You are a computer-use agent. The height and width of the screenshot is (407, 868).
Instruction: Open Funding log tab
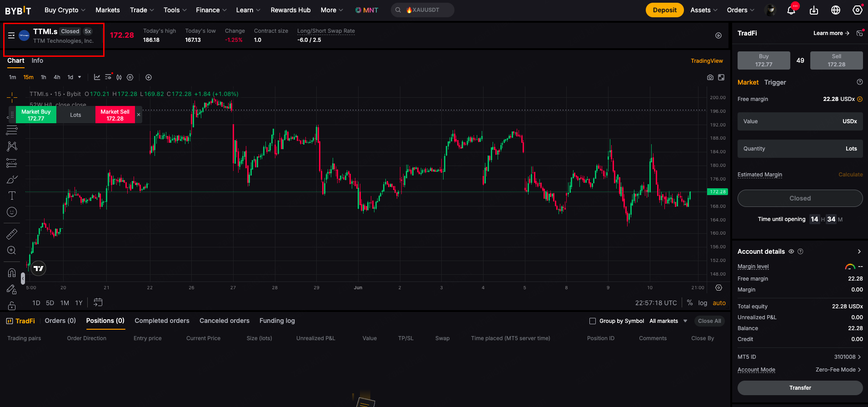click(x=277, y=321)
